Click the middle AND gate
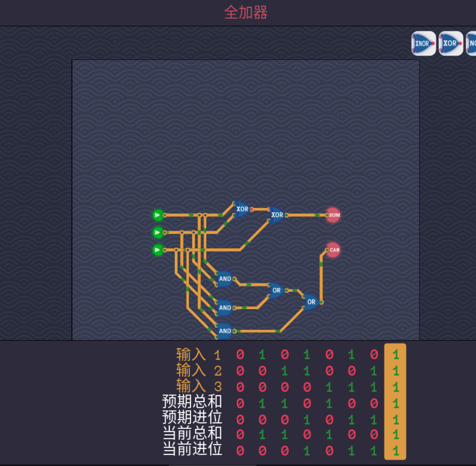476x466 pixels. click(x=225, y=308)
